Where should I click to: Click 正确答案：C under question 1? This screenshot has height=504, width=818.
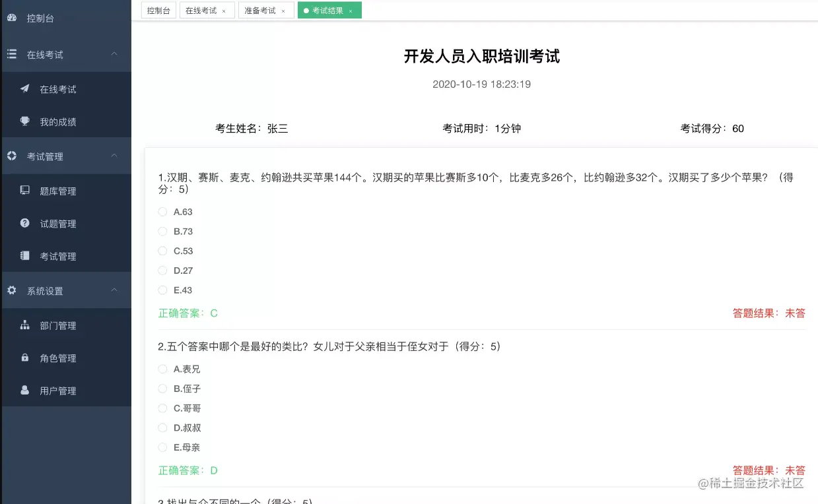click(x=188, y=313)
